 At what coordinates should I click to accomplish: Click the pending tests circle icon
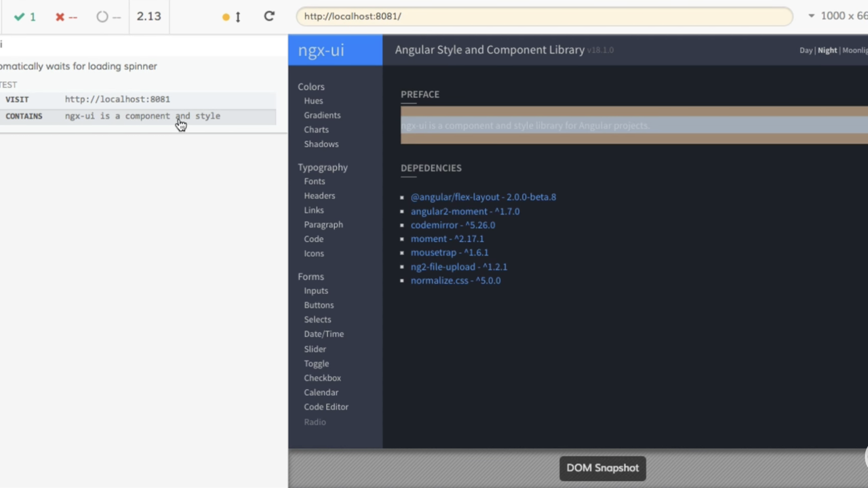[102, 16]
